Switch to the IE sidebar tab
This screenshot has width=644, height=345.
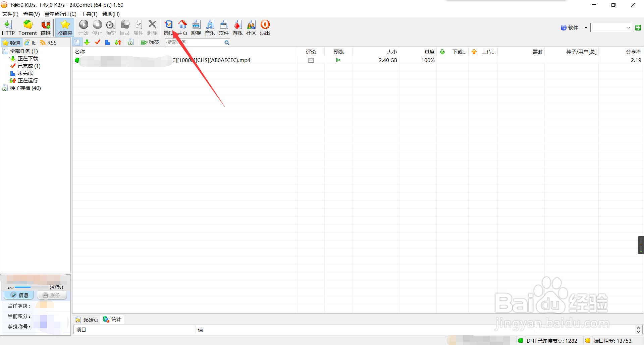(30, 43)
